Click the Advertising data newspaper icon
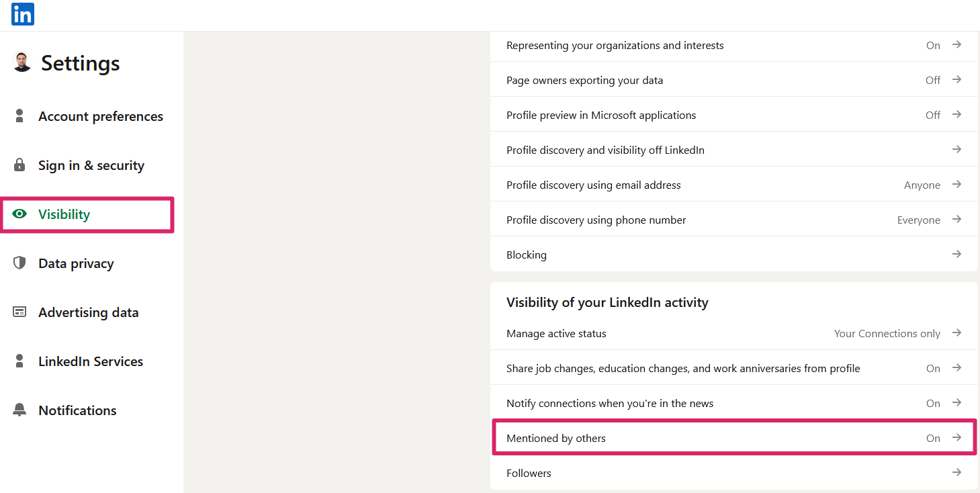The width and height of the screenshot is (980, 493). 19,312
